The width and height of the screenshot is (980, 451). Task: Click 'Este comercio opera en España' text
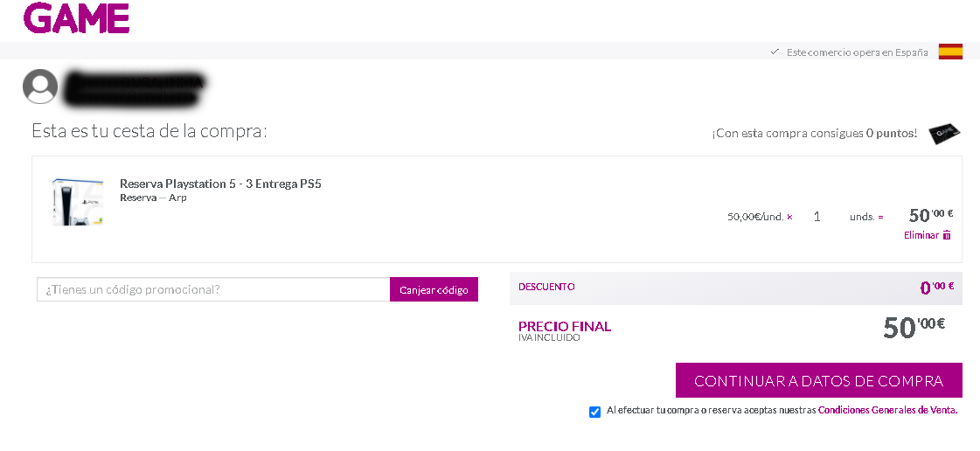point(857,52)
